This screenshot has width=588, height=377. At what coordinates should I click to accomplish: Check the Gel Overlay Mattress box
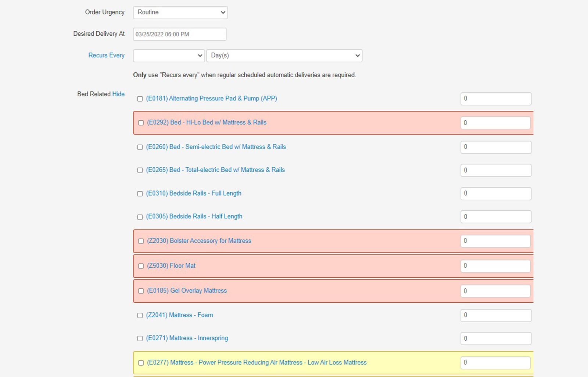[141, 291]
